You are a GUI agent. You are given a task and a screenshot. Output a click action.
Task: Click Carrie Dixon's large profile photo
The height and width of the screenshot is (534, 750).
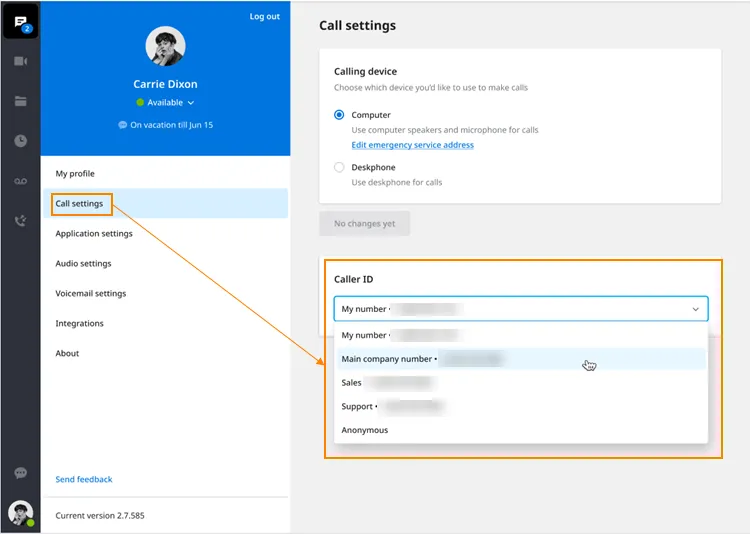(x=165, y=46)
